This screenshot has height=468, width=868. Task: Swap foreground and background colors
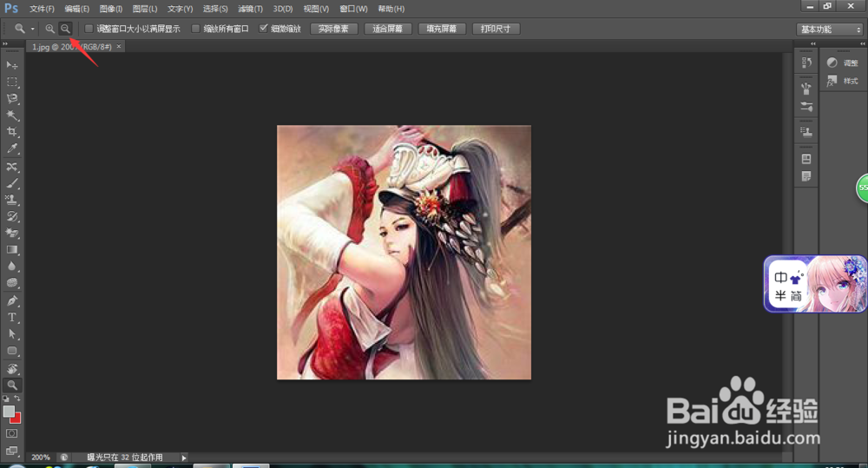17,399
